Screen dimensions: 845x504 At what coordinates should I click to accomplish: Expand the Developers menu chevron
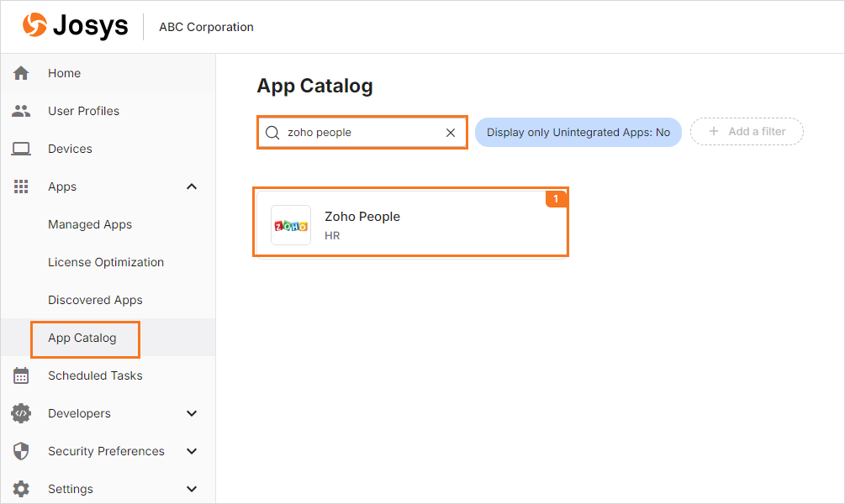tap(192, 413)
